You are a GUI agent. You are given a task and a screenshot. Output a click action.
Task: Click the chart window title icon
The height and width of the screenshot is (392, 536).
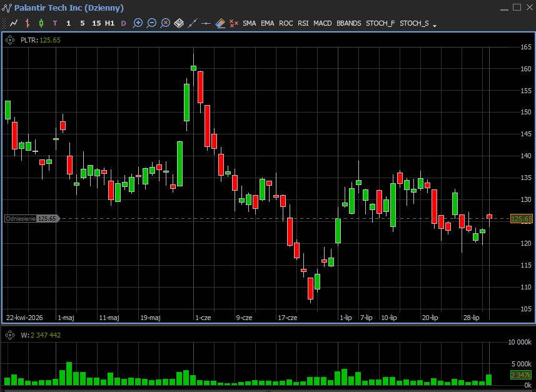(x=7, y=8)
